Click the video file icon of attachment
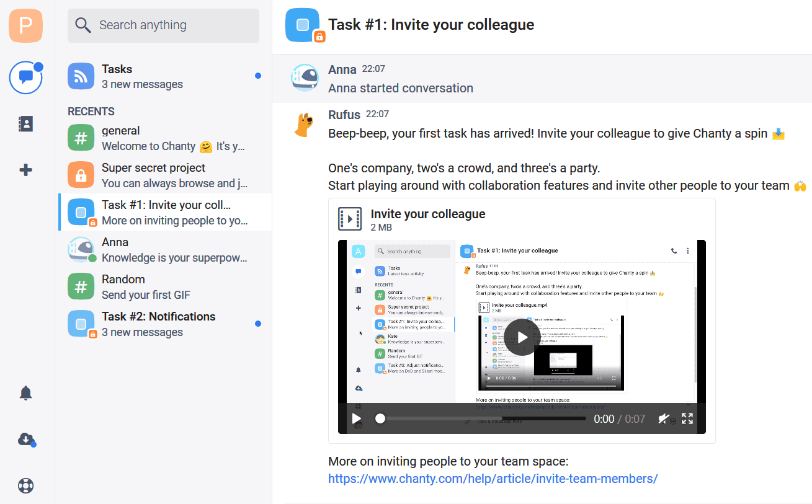Image resolution: width=812 pixels, height=504 pixels. (x=350, y=219)
